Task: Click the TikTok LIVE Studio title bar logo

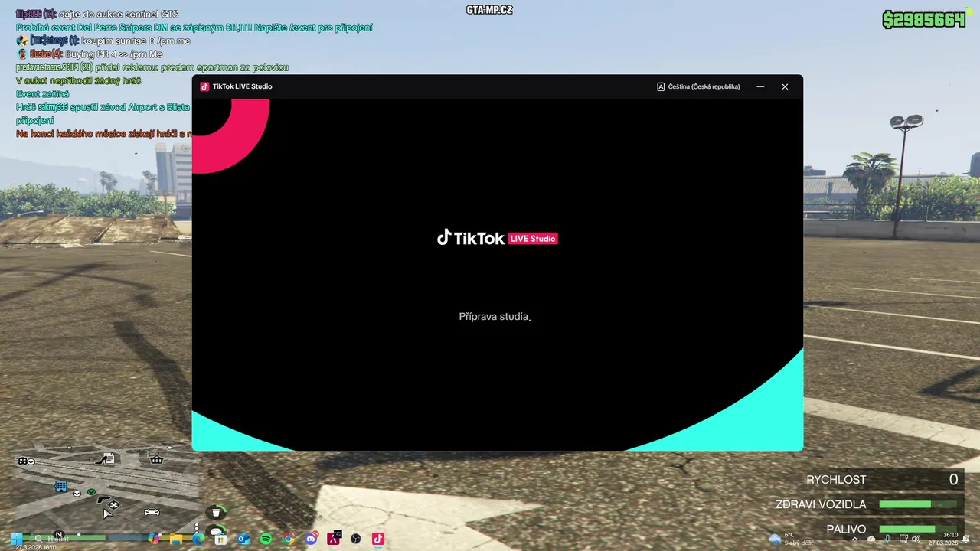Action: (x=204, y=86)
